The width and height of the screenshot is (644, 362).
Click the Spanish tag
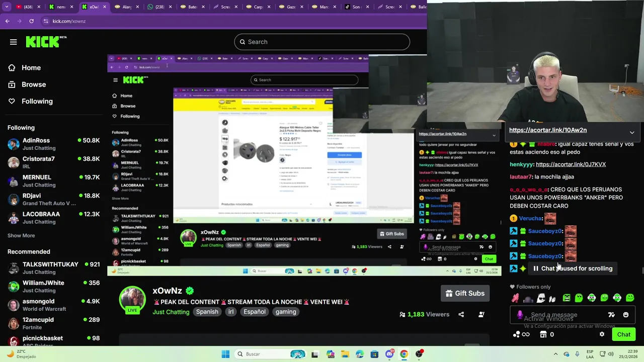[x=207, y=312]
